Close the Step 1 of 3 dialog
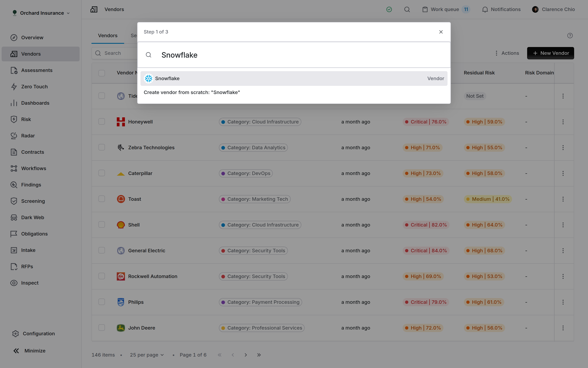Viewport: 588px width, 368px height. [x=441, y=32]
